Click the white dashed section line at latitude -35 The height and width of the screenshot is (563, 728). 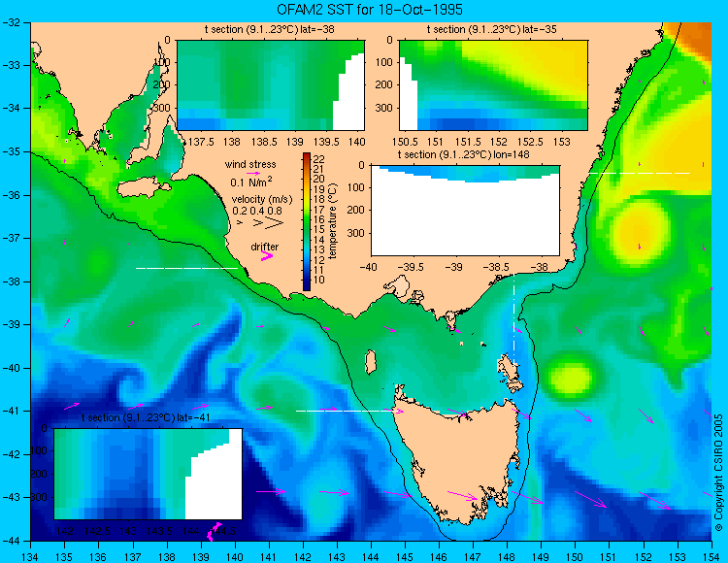coord(640,173)
